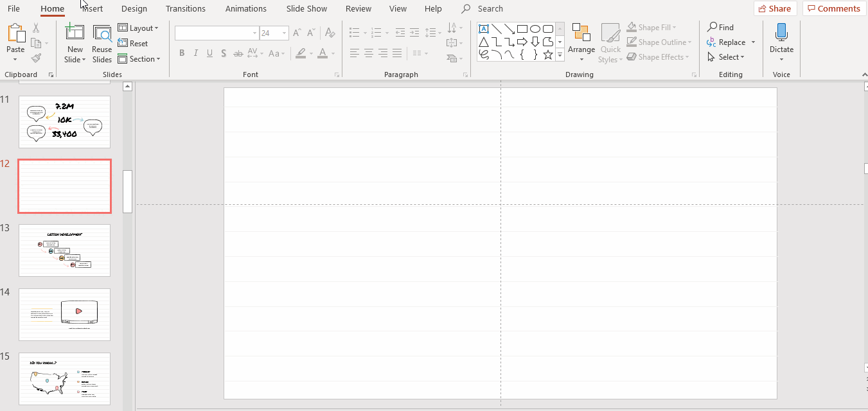Toggle Italic text formatting

196,53
